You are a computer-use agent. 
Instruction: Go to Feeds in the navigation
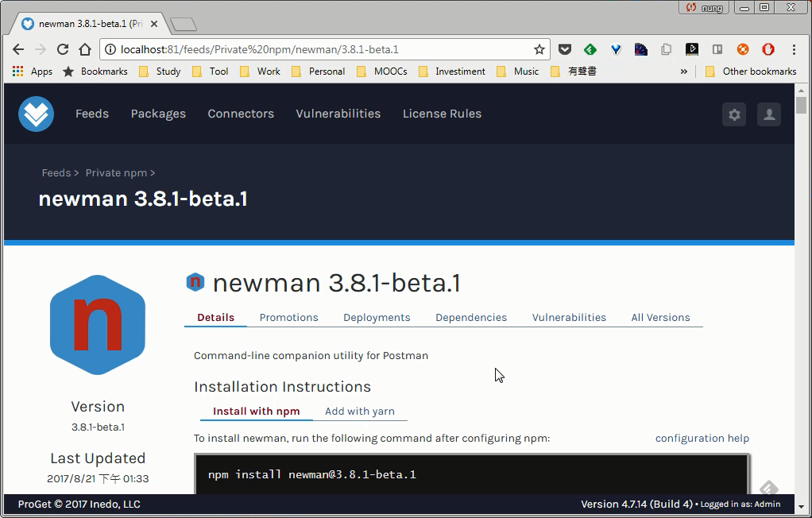(92, 114)
